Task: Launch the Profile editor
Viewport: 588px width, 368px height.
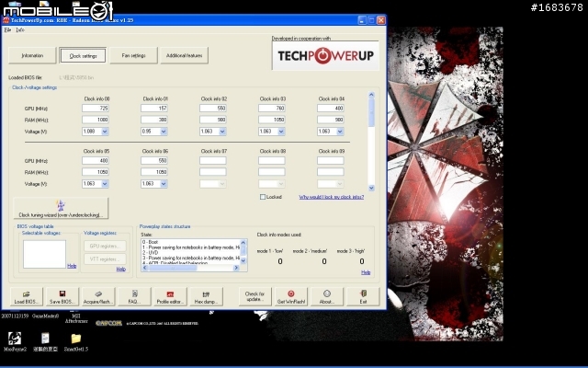Action: [170, 296]
